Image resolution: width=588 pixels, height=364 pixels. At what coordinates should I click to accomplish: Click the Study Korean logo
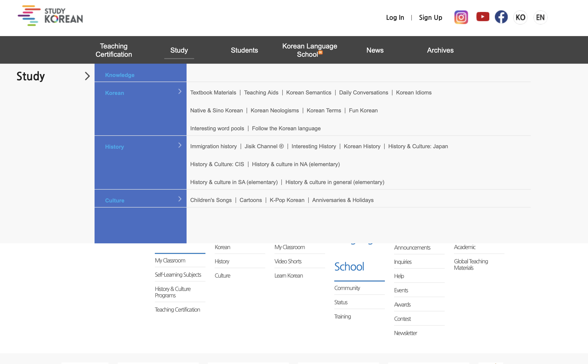click(50, 16)
